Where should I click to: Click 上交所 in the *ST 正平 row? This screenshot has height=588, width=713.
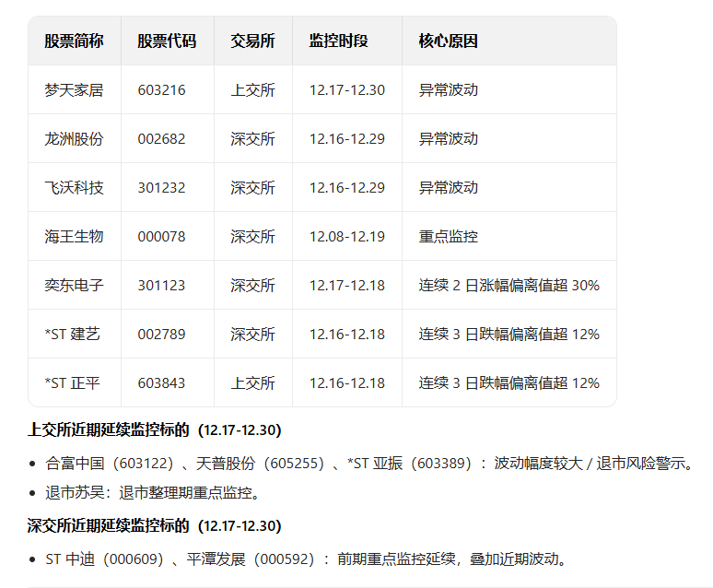(x=252, y=383)
